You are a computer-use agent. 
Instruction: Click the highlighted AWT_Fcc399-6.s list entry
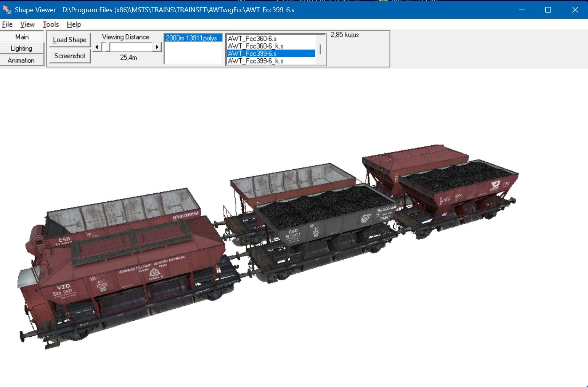[252, 53]
